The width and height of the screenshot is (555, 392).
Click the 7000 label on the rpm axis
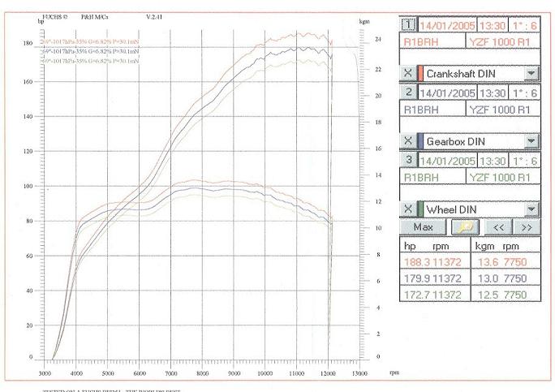pos(171,373)
